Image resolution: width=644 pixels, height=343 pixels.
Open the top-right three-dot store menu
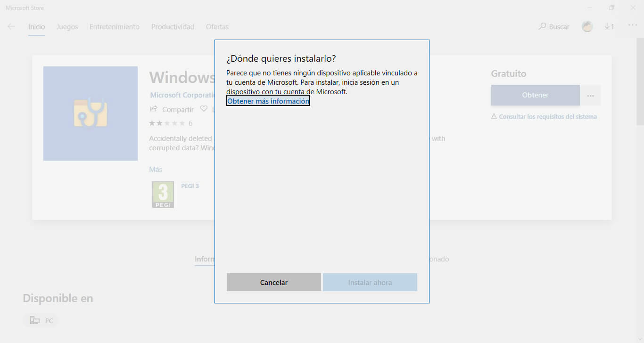[x=632, y=25]
